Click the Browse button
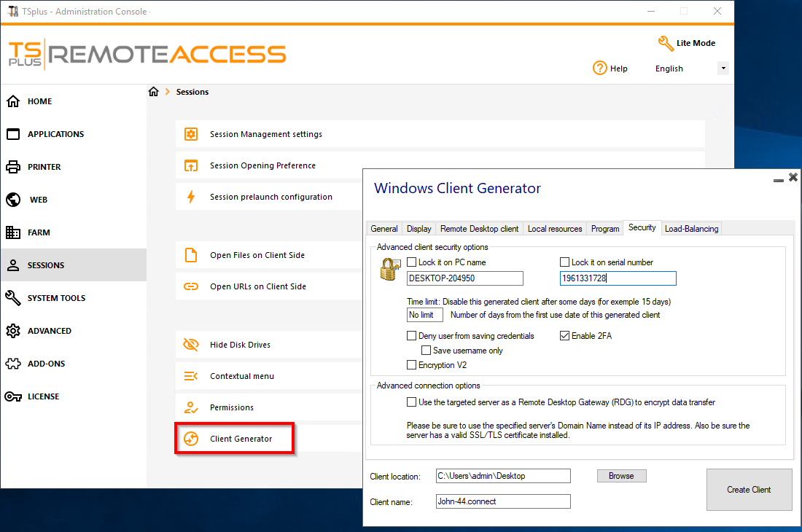 click(x=621, y=476)
